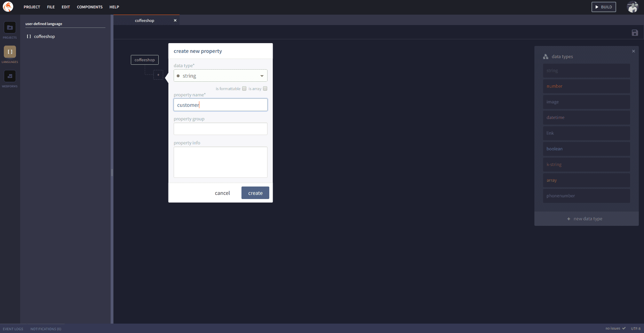Click the save disk icon
The width and height of the screenshot is (644, 333).
tap(635, 33)
